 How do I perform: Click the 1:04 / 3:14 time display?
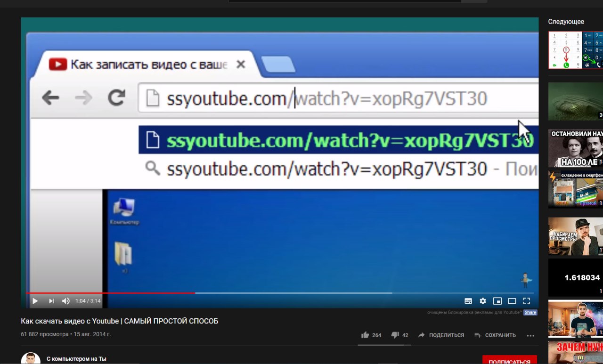(88, 301)
